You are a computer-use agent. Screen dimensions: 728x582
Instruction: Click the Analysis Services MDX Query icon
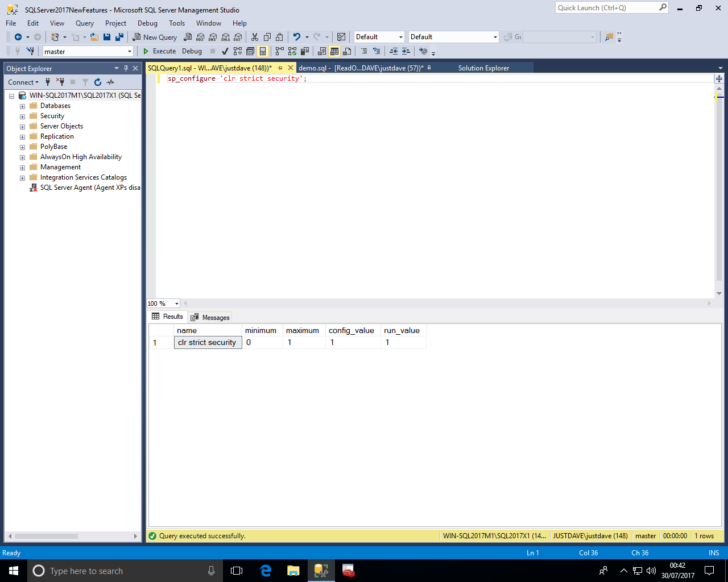click(200, 37)
